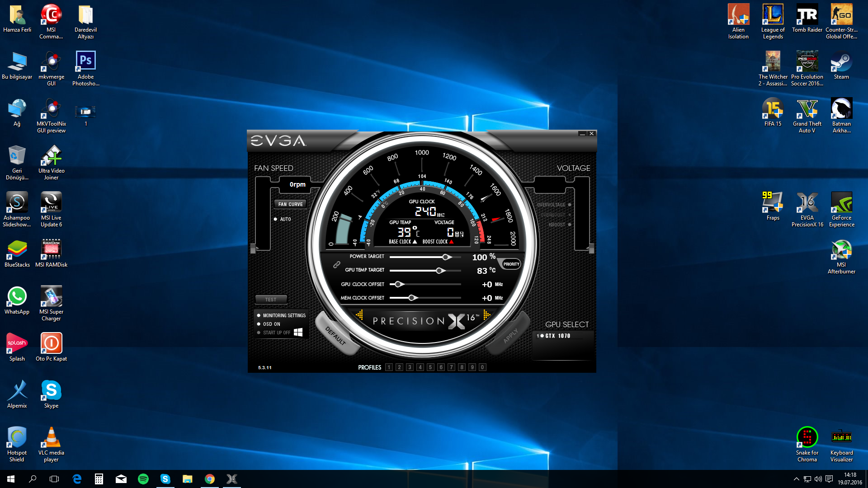Open Snake for Chroma desktop icon

[807, 444]
